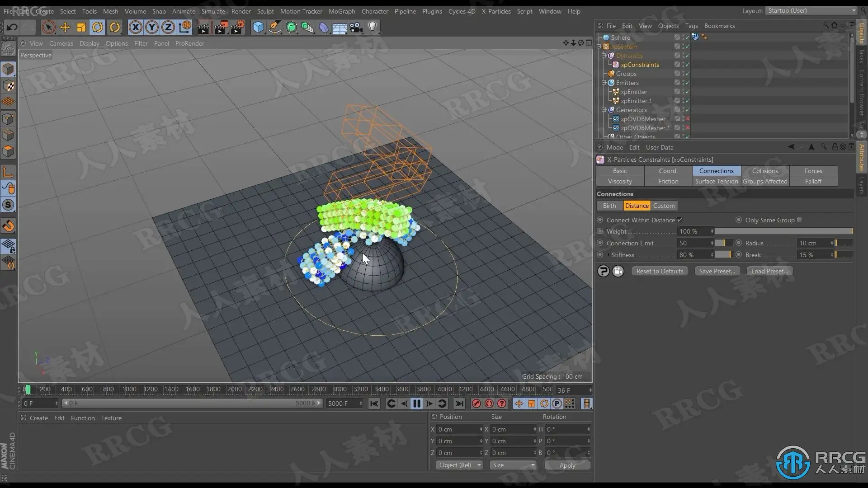Toggle xpOVDBMesher visibility red cross
Image resolution: width=868 pixels, height=488 pixels.
click(688, 119)
